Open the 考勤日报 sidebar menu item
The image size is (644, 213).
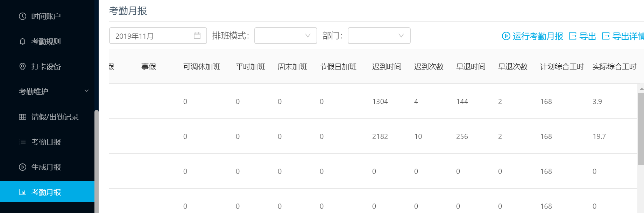[x=47, y=142]
